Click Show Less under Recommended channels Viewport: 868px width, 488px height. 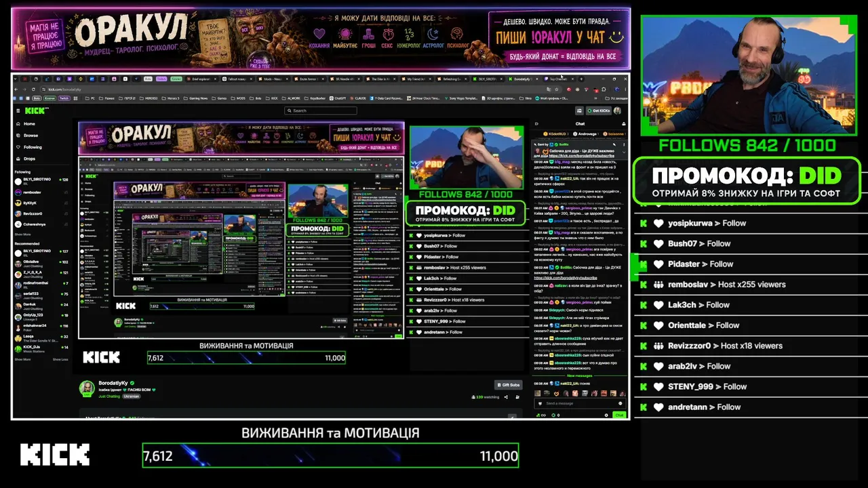pyautogui.click(x=60, y=359)
